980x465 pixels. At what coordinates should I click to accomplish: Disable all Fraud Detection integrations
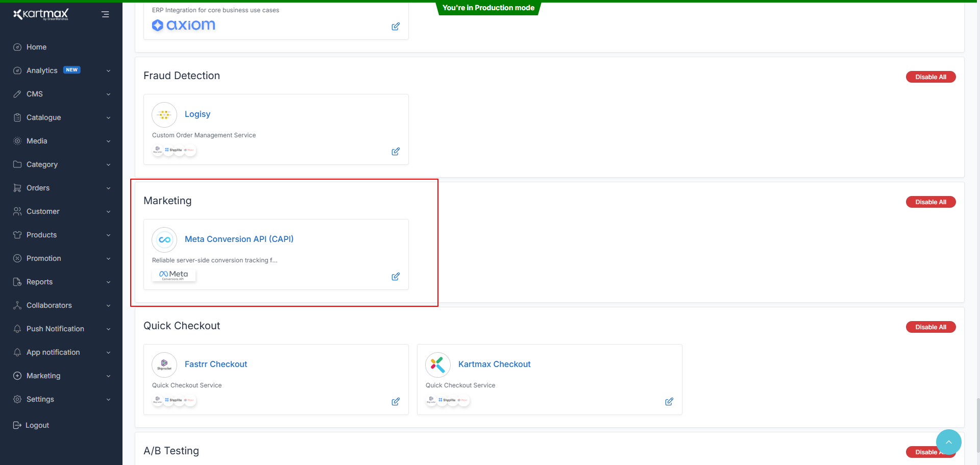click(930, 77)
